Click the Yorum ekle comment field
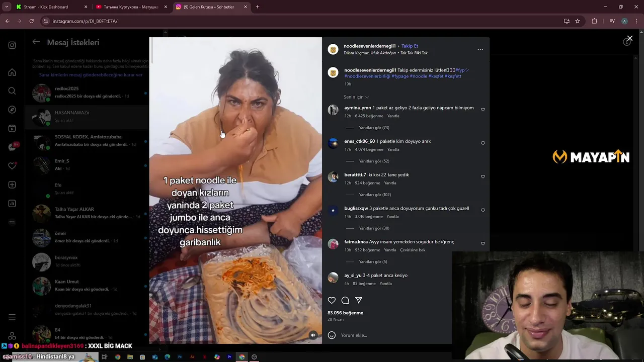This screenshot has height=362, width=644. (x=392, y=335)
